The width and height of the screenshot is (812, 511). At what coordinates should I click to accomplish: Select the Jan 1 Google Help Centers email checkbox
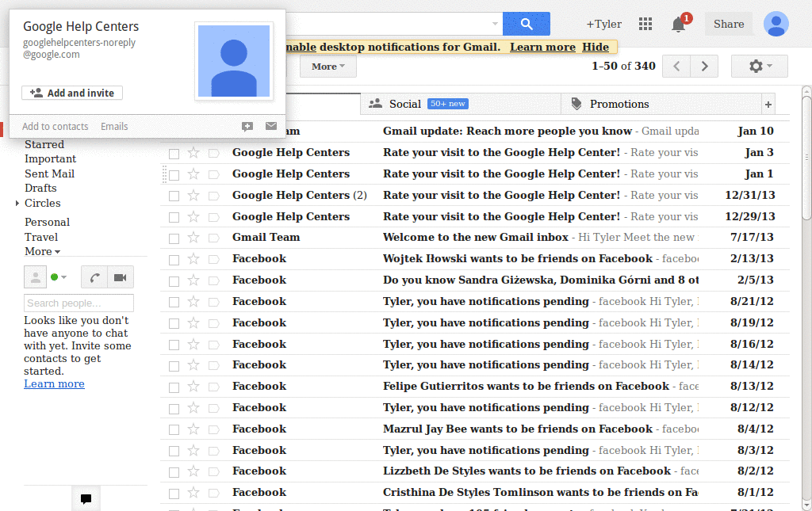pyautogui.click(x=174, y=175)
